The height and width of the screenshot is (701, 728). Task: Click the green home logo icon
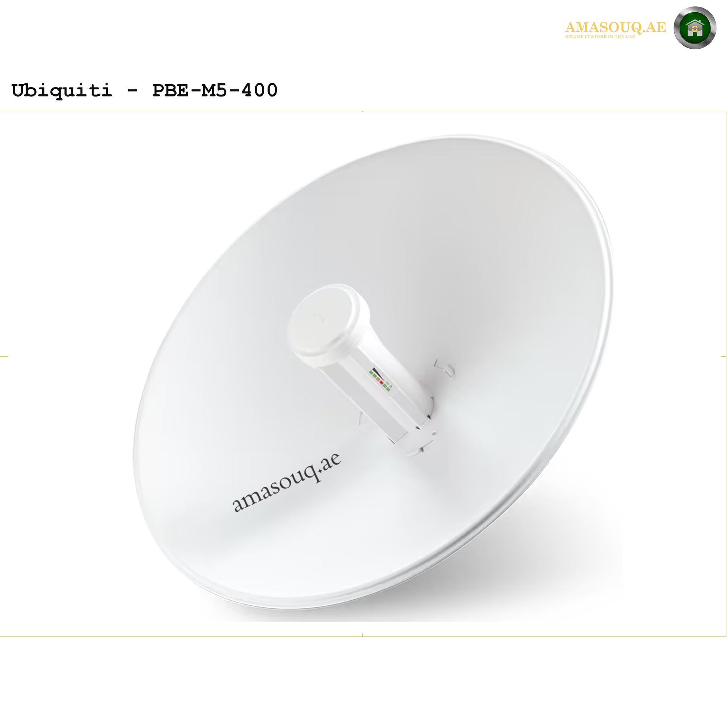[x=695, y=28]
